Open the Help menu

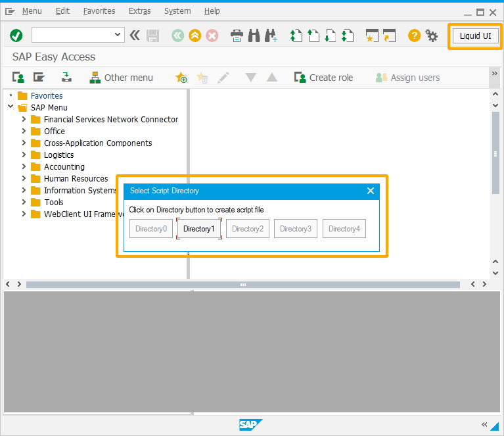(212, 11)
